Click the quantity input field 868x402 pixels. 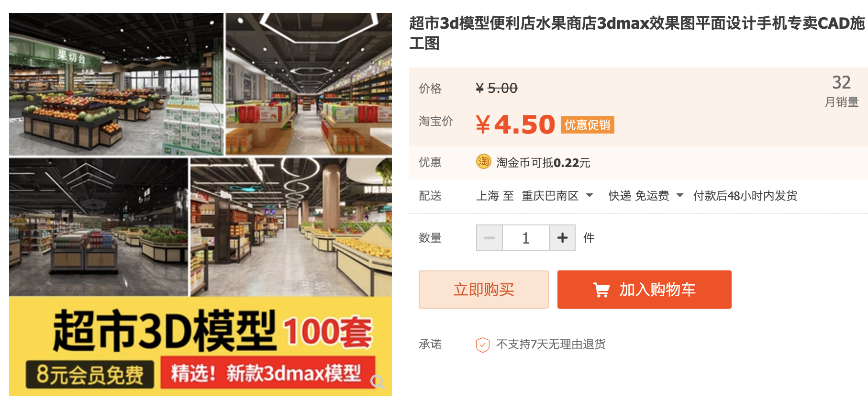[x=526, y=238]
